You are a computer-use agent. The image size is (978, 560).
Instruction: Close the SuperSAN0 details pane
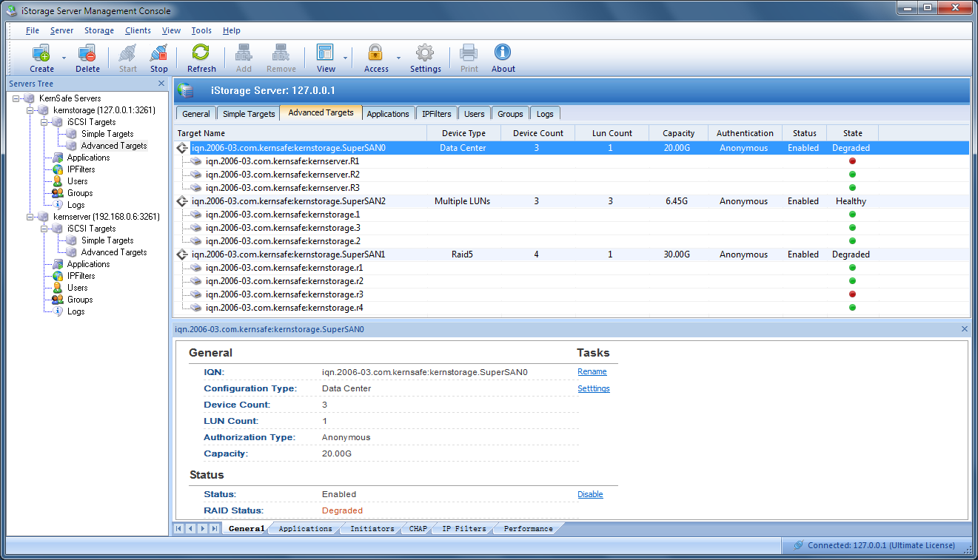tap(964, 329)
